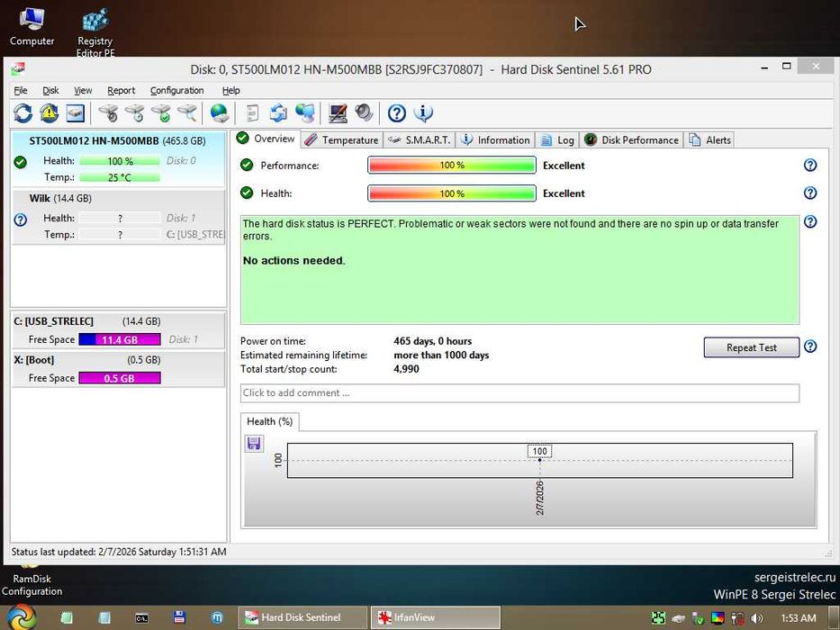Switch to the Disk Performance tab
840x630 pixels.
coord(632,139)
